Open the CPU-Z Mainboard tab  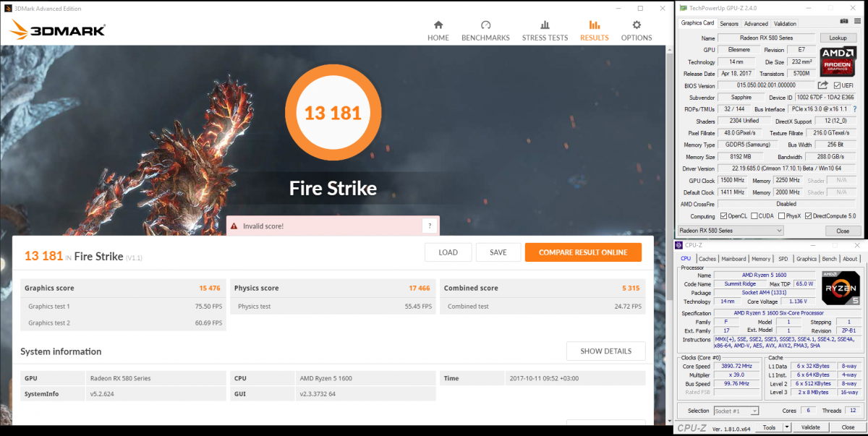(x=733, y=258)
